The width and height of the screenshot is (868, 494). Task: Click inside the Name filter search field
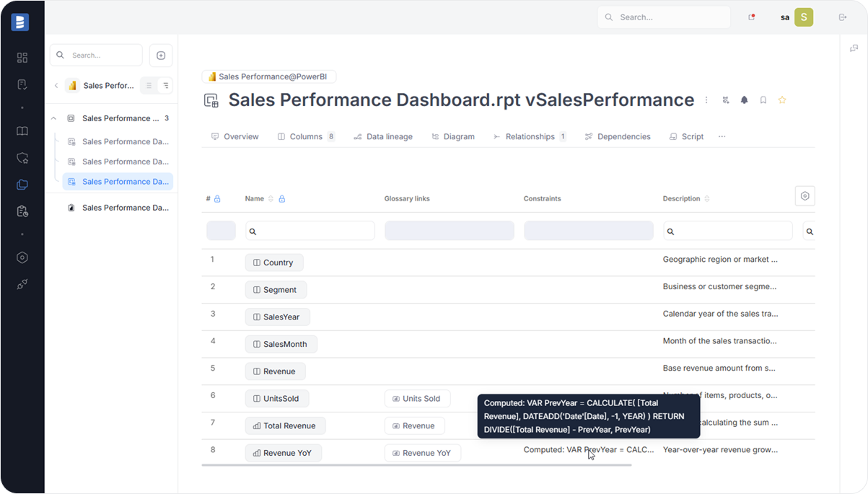click(310, 230)
